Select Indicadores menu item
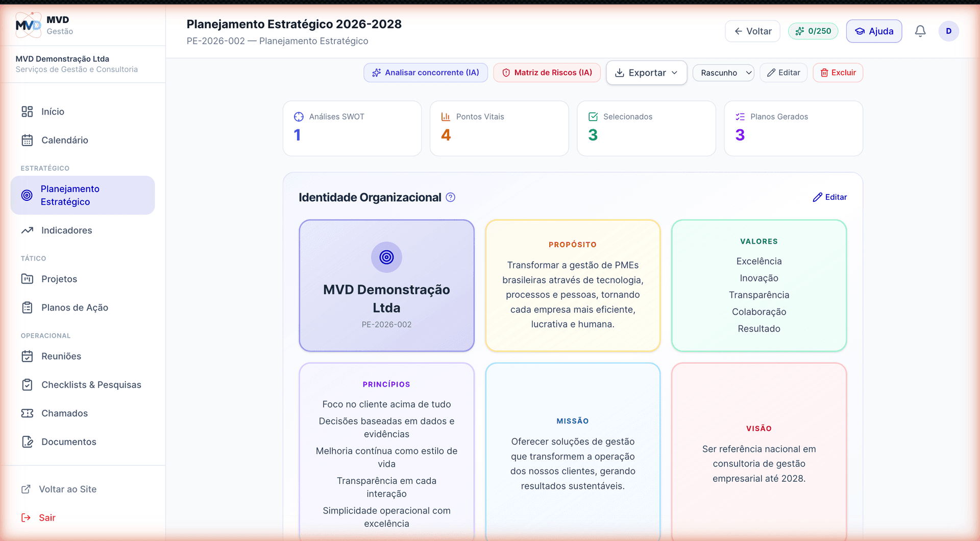The width and height of the screenshot is (980, 541). coord(83,230)
